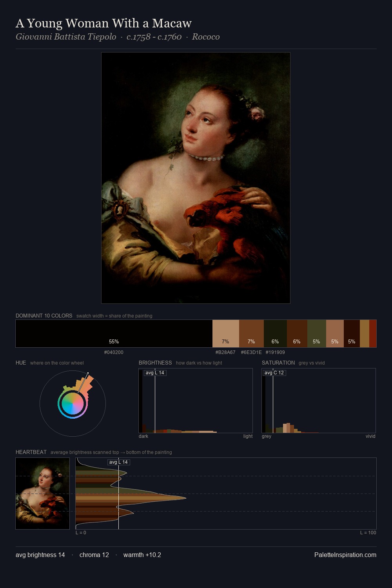Click the HUE section heading
Screen dimensions: 392x588
[21, 363]
